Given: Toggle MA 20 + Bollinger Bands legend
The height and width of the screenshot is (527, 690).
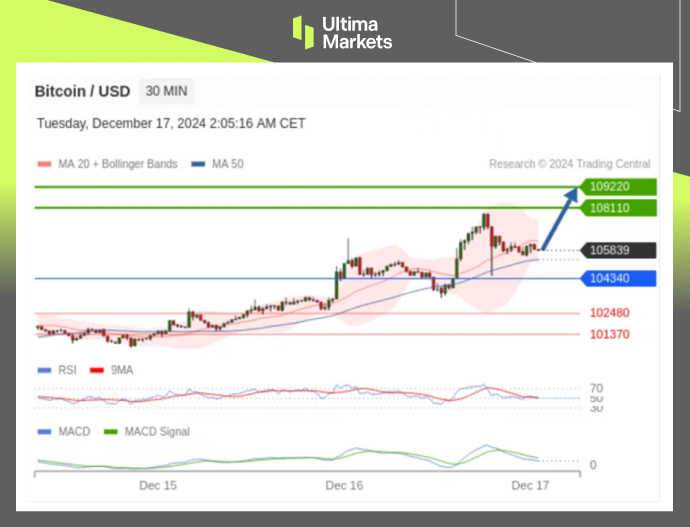Looking at the screenshot, I should click(107, 164).
